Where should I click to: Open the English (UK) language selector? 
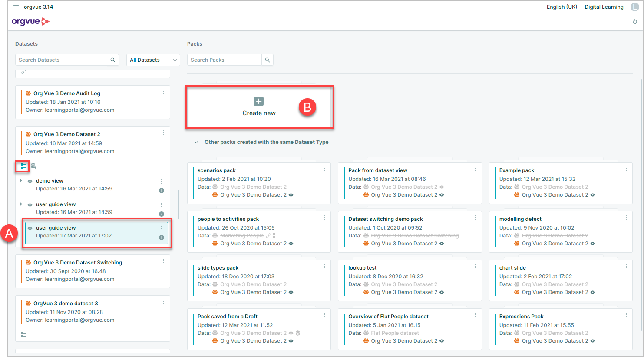point(562,7)
